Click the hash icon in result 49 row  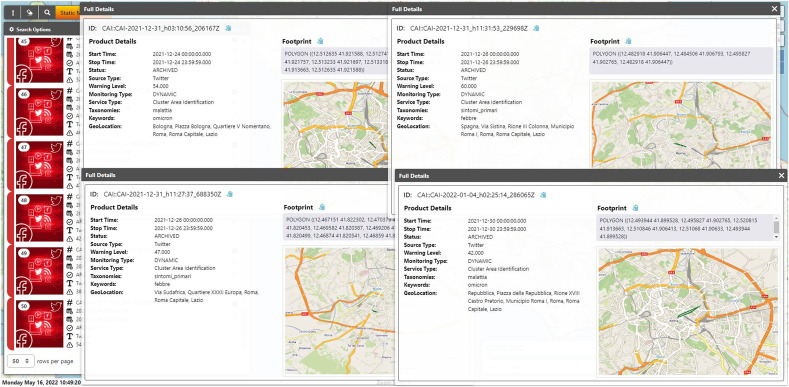[x=70, y=249]
